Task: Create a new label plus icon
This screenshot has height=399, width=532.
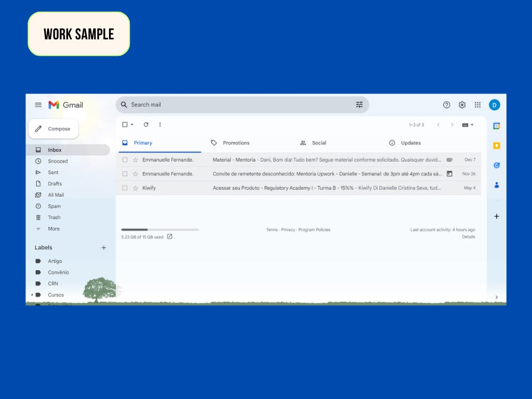Action: (x=104, y=248)
